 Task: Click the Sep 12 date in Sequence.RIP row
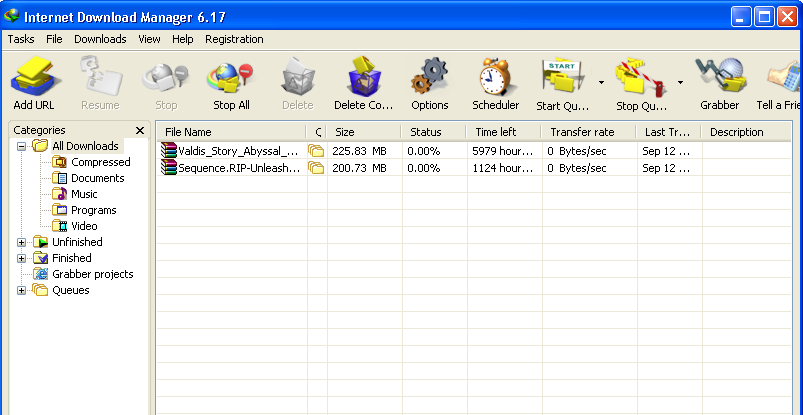666,167
